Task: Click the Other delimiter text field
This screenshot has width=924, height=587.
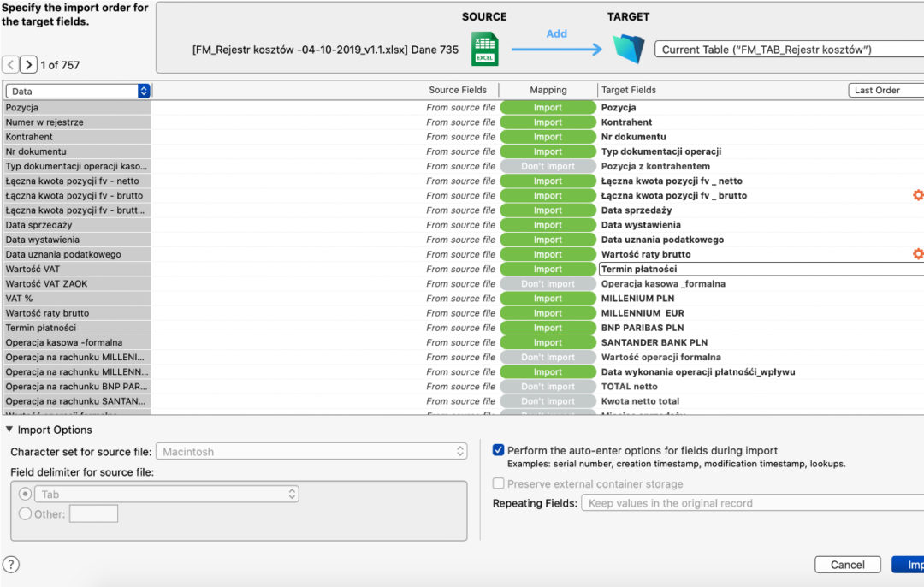Action: point(94,514)
